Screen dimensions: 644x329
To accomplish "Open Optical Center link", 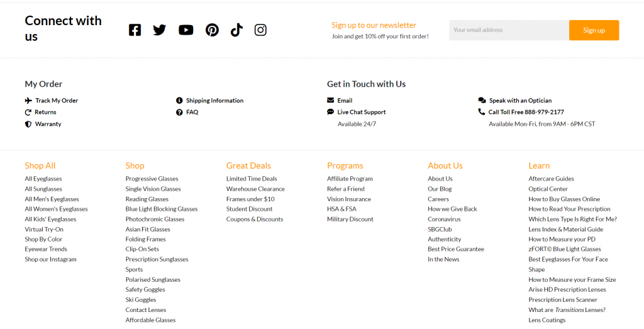I will point(548,189).
